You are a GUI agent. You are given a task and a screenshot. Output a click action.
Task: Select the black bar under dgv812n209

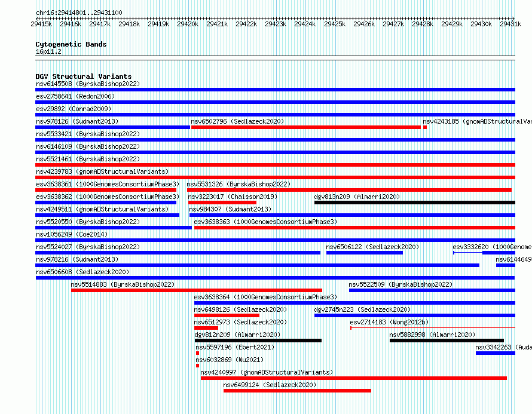(258, 341)
